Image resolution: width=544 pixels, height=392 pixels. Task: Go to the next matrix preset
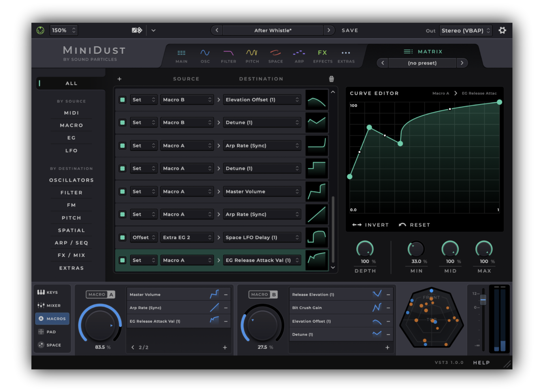click(462, 63)
